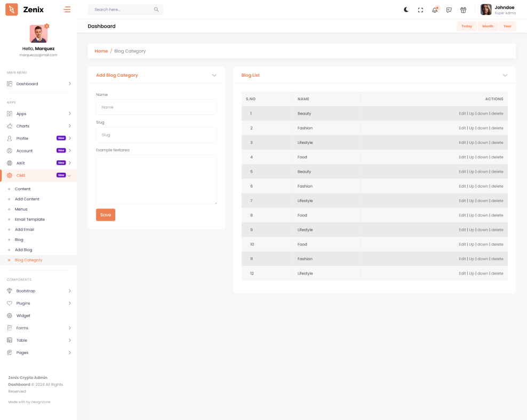Select the Month filter tab
The width and height of the screenshot is (527, 420).
tap(488, 26)
